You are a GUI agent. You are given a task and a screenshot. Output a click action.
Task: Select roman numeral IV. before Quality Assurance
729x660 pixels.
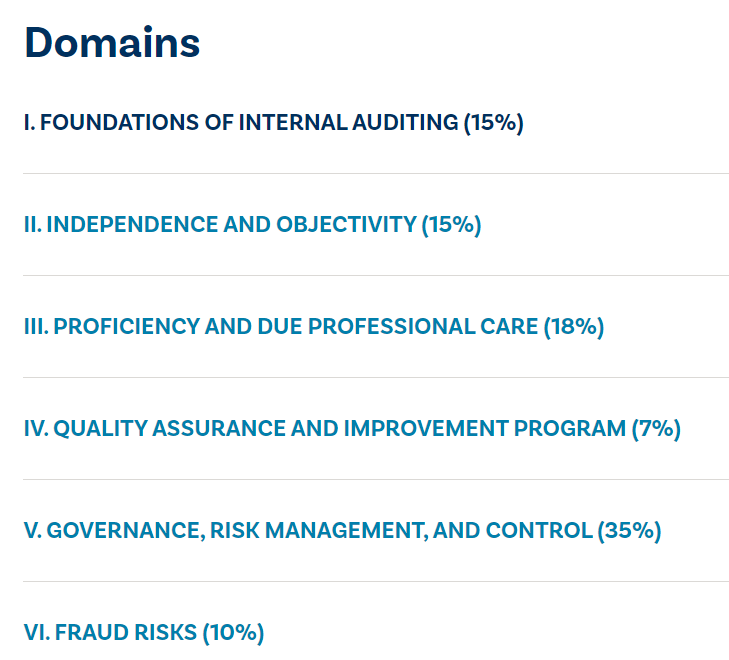click(36, 428)
